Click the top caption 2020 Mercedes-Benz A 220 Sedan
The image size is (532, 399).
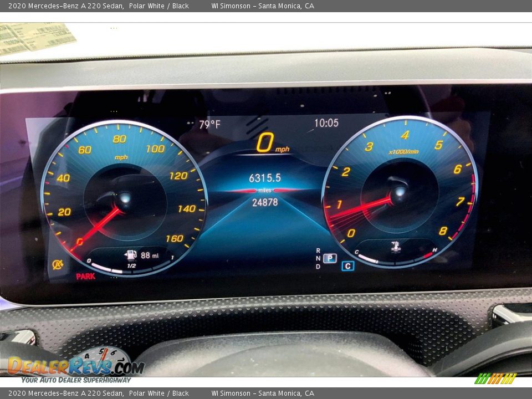(66, 6)
